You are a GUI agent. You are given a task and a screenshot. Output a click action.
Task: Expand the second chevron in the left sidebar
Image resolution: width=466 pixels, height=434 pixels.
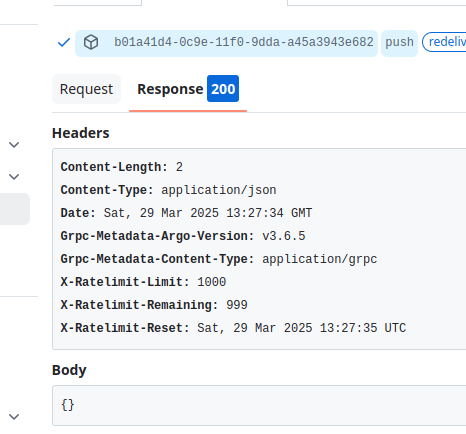click(x=14, y=176)
